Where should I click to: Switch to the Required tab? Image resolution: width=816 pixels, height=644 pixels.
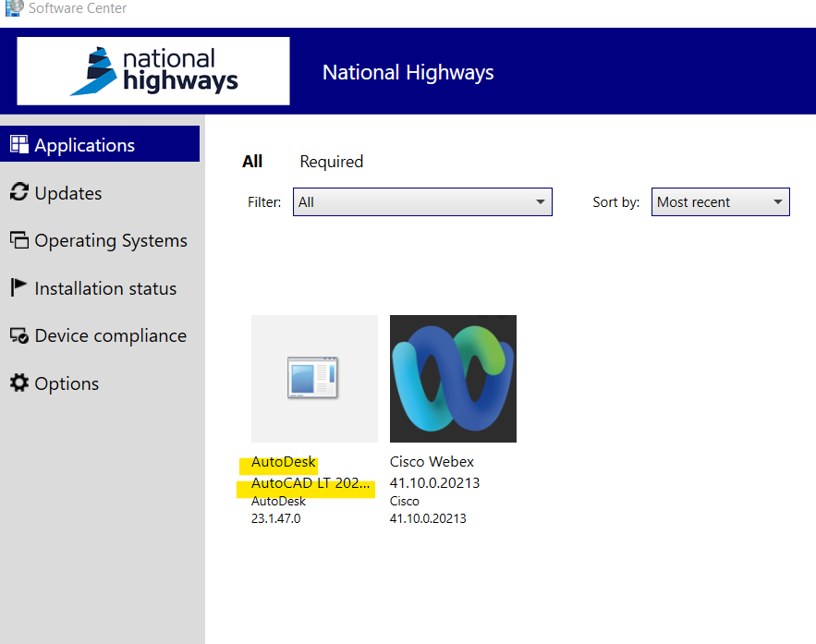(x=331, y=162)
